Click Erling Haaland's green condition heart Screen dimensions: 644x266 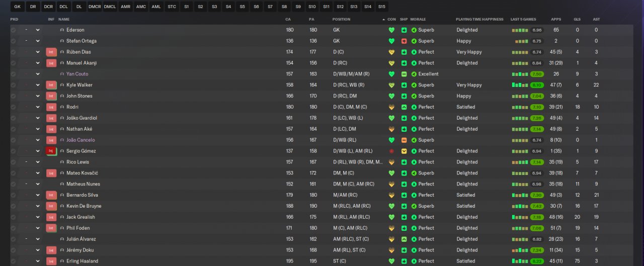click(391, 261)
